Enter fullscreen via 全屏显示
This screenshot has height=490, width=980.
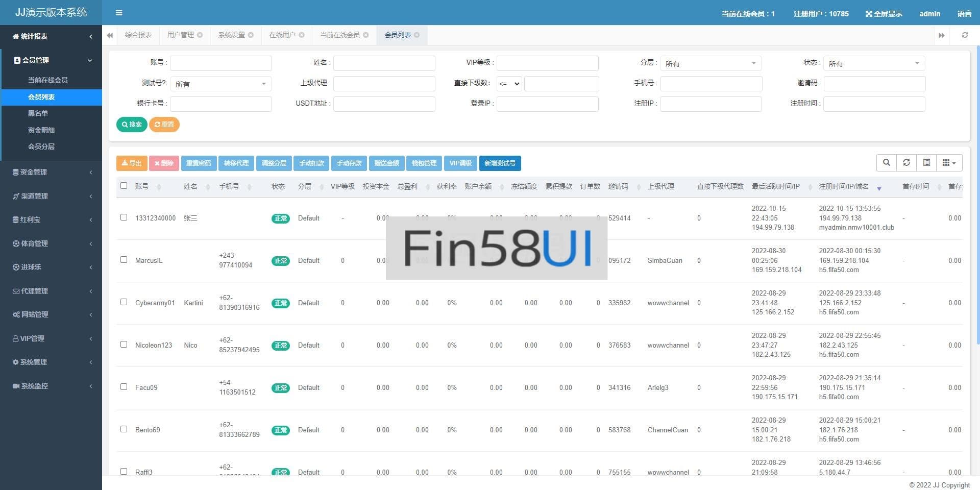[x=884, y=14]
